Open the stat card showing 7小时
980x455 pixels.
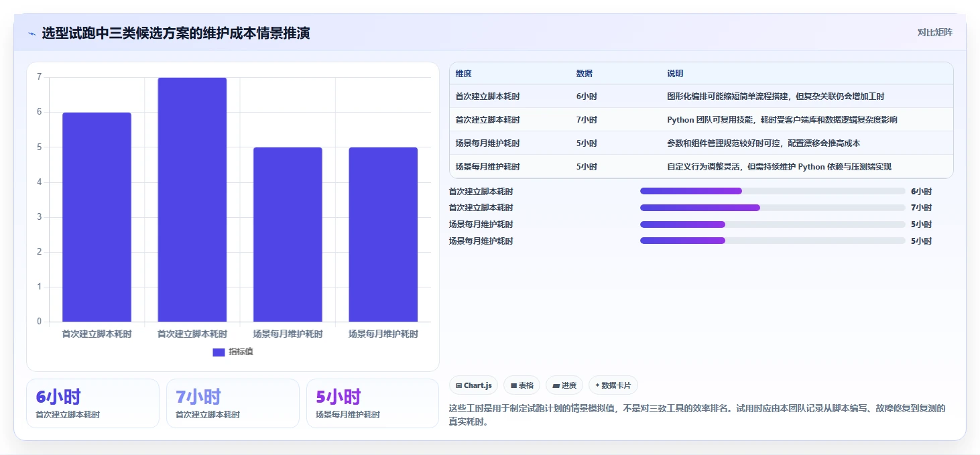tap(233, 403)
